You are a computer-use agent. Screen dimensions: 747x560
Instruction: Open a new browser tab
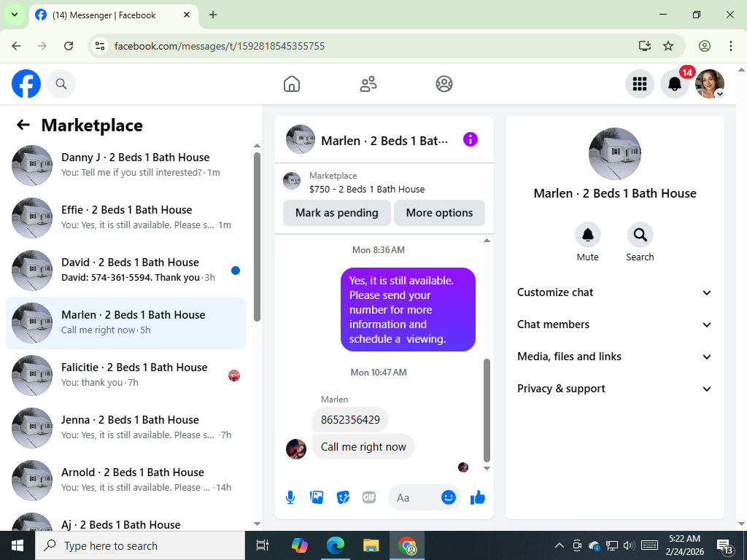pyautogui.click(x=213, y=15)
